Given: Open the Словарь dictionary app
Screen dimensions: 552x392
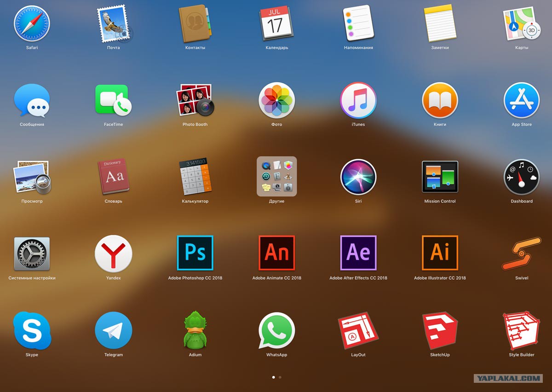Looking at the screenshot, I should (x=114, y=177).
